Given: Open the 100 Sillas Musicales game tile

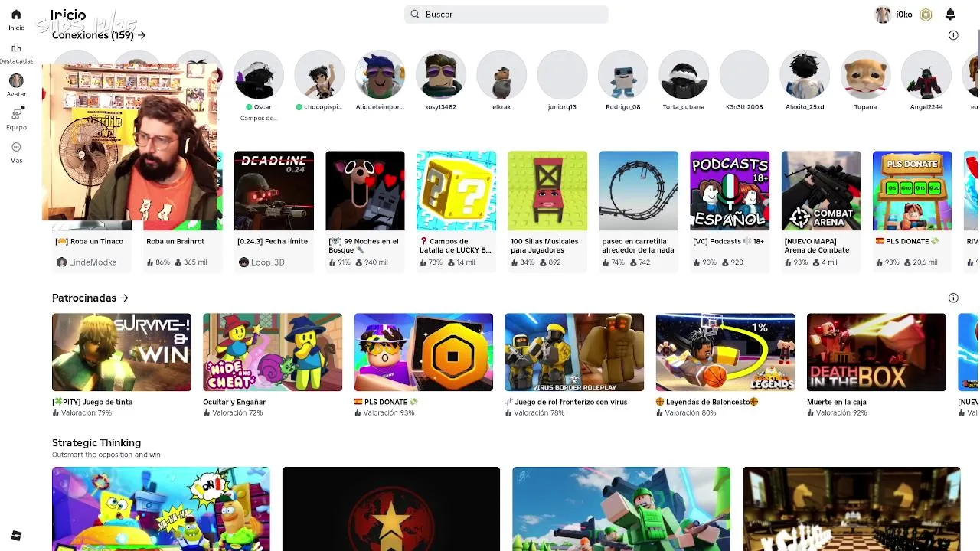Looking at the screenshot, I should coord(547,191).
